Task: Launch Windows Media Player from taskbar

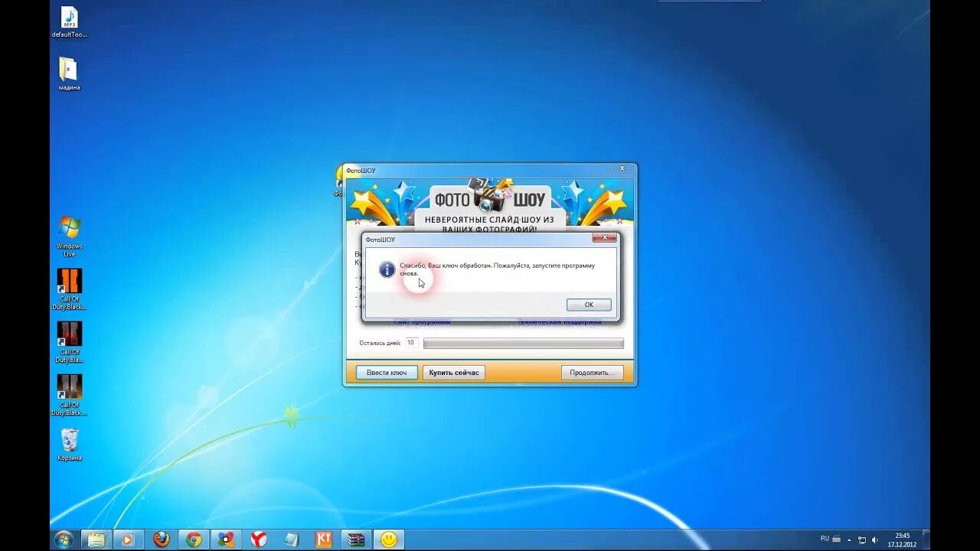Action: 128,540
